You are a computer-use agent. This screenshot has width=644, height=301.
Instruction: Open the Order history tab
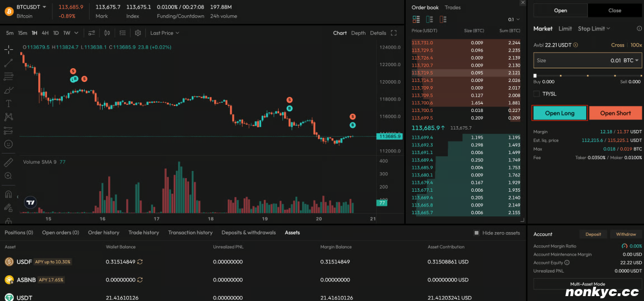[x=103, y=232]
